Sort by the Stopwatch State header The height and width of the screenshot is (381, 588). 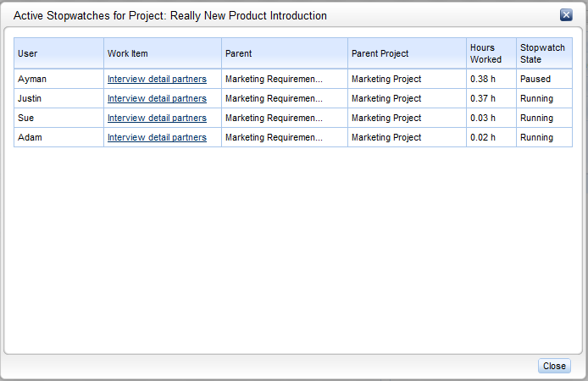click(x=544, y=53)
